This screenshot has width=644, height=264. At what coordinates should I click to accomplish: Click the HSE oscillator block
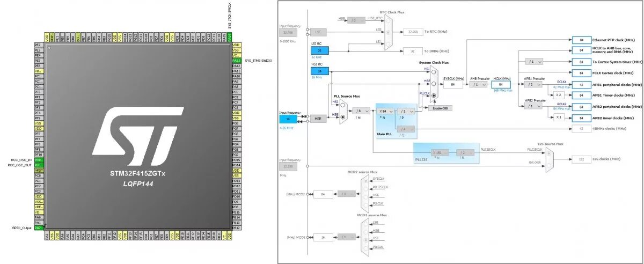(x=318, y=119)
